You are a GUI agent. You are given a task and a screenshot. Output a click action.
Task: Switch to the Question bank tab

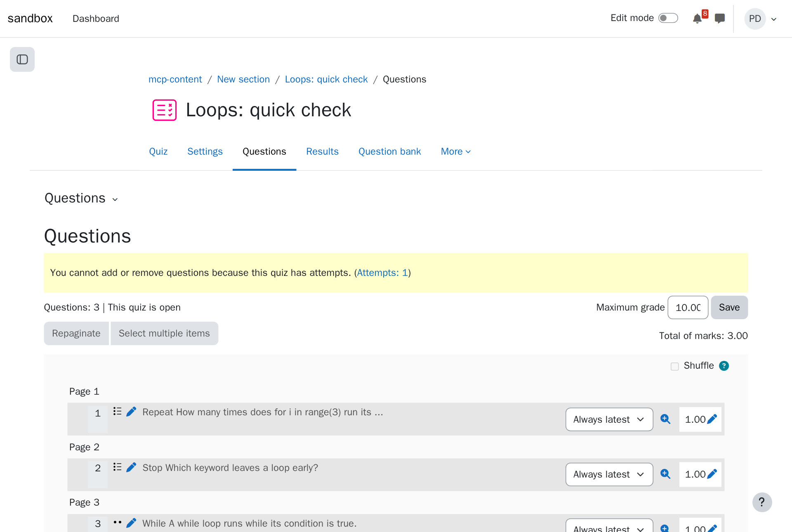(x=390, y=151)
